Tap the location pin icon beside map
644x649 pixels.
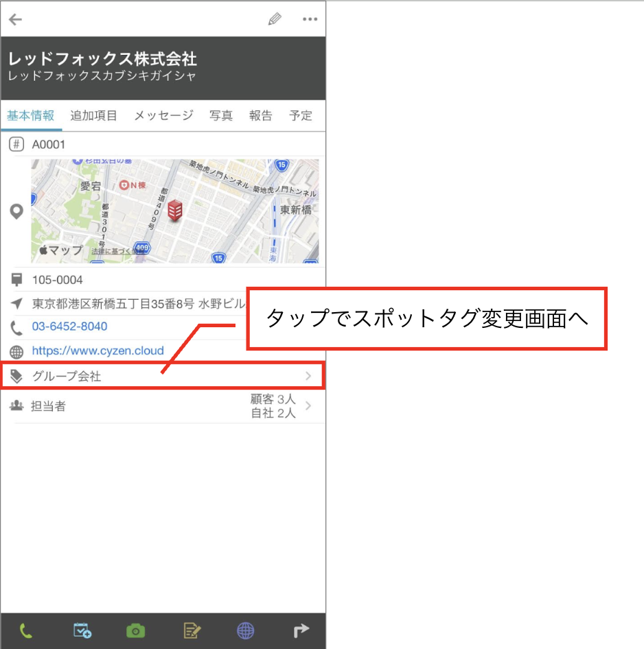pos(16,211)
